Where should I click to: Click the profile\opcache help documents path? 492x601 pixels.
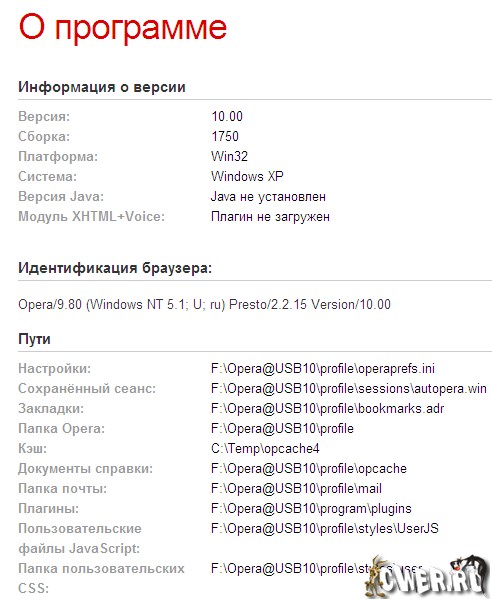click(309, 468)
